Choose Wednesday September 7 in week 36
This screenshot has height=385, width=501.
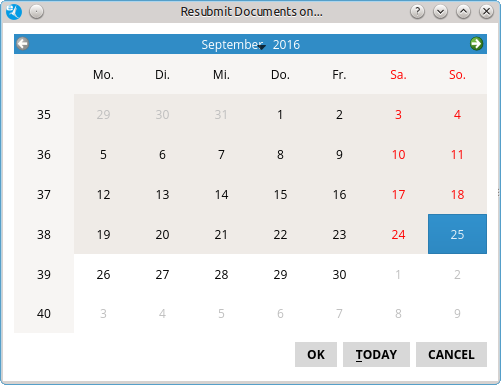(221, 154)
